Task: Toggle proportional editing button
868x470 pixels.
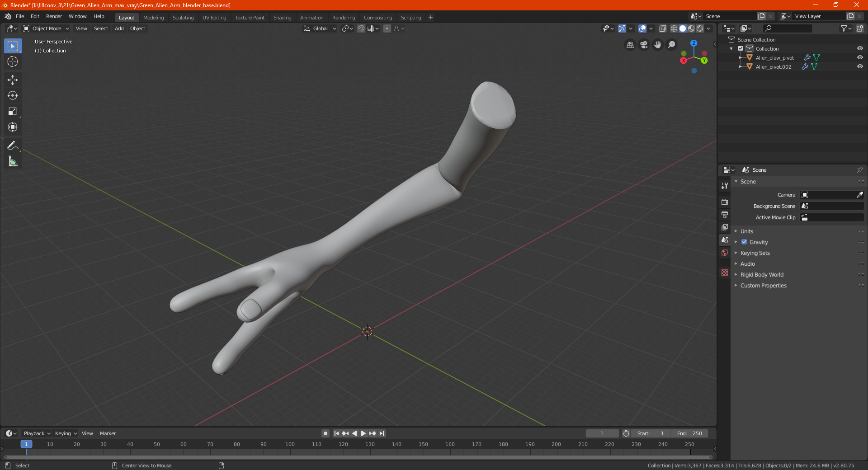Action: (x=387, y=28)
